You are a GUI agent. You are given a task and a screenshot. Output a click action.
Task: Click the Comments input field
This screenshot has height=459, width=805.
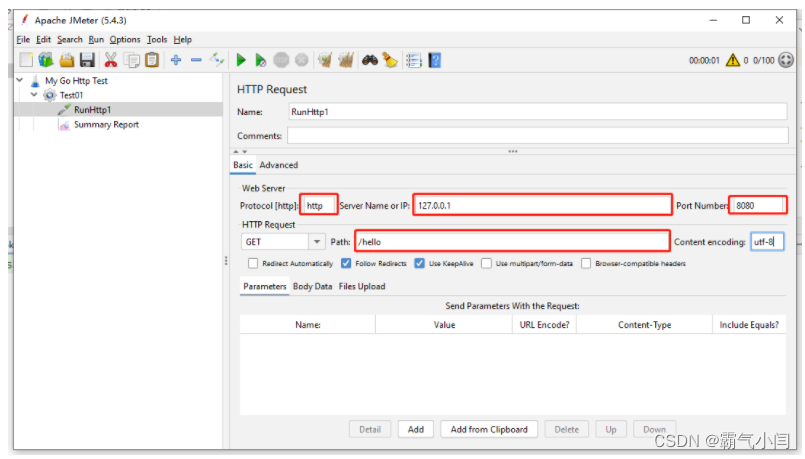coord(538,136)
